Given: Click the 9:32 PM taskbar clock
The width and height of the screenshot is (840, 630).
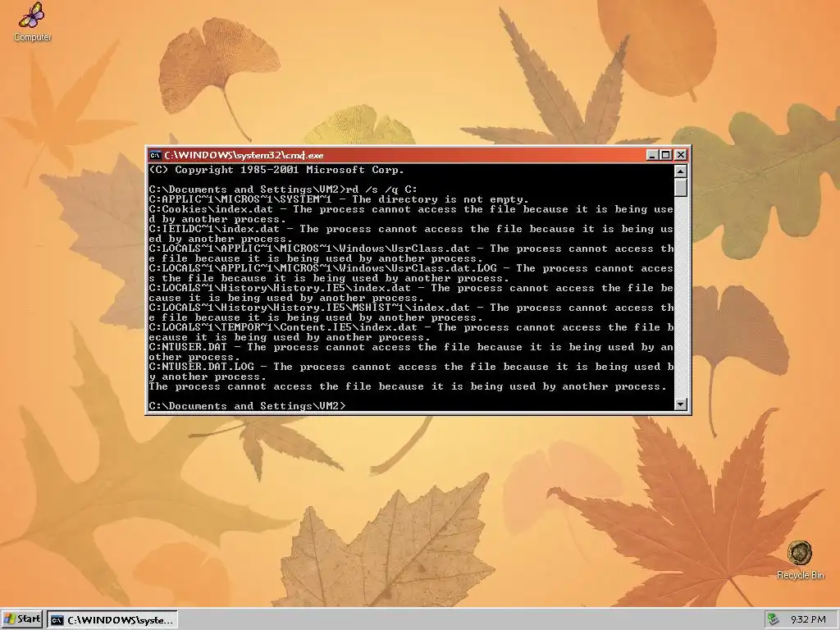Looking at the screenshot, I should (x=808, y=619).
